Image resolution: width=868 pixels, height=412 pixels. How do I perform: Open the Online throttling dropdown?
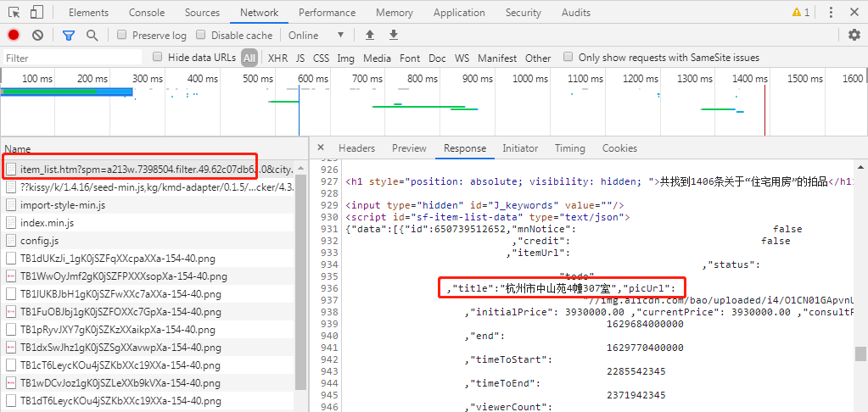tap(316, 36)
